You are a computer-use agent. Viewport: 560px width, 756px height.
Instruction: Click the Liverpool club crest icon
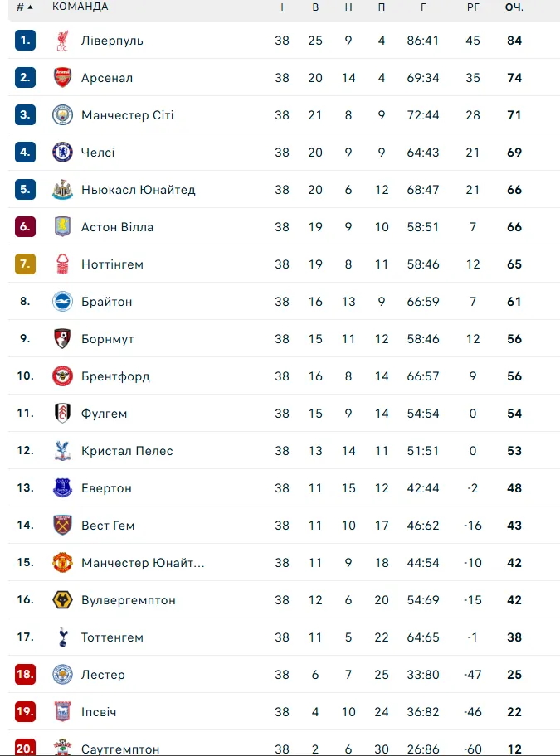62,41
